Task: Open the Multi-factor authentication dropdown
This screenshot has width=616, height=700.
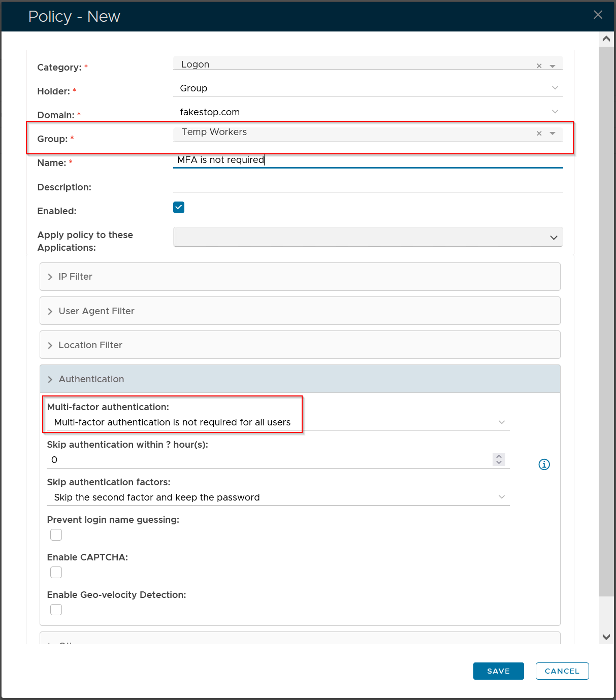Action: [278, 422]
